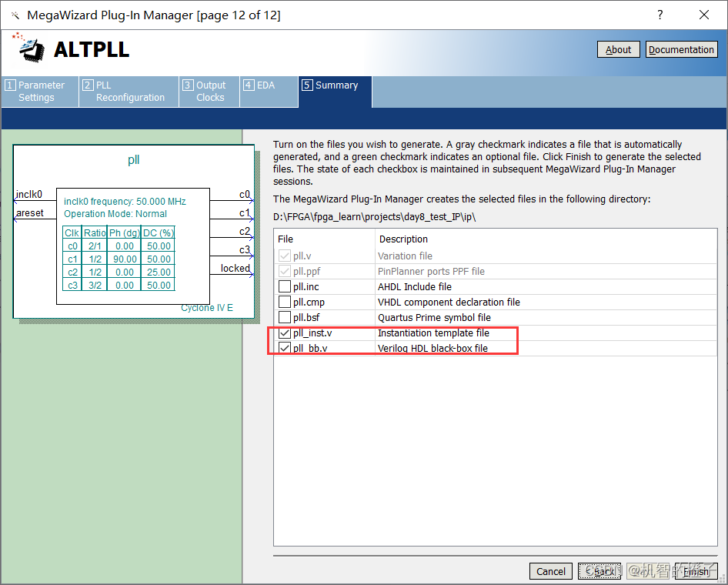
Task: Uncheck the pll_bb.v black-box file checkbox
Action: coord(285,348)
